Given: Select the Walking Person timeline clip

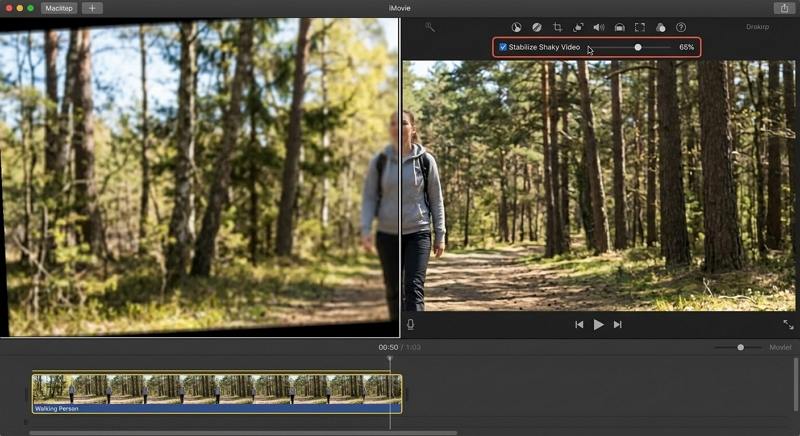Looking at the screenshot, I should (217, 393).
